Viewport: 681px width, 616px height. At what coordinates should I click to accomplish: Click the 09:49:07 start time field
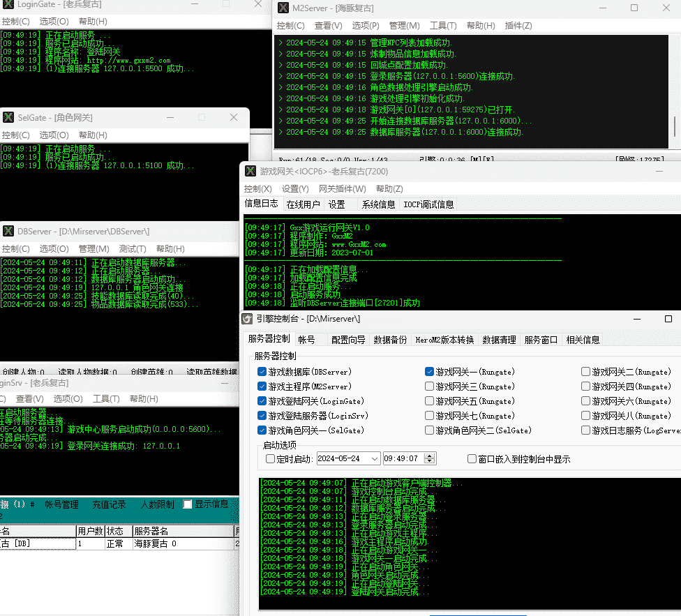click(403, 459)
